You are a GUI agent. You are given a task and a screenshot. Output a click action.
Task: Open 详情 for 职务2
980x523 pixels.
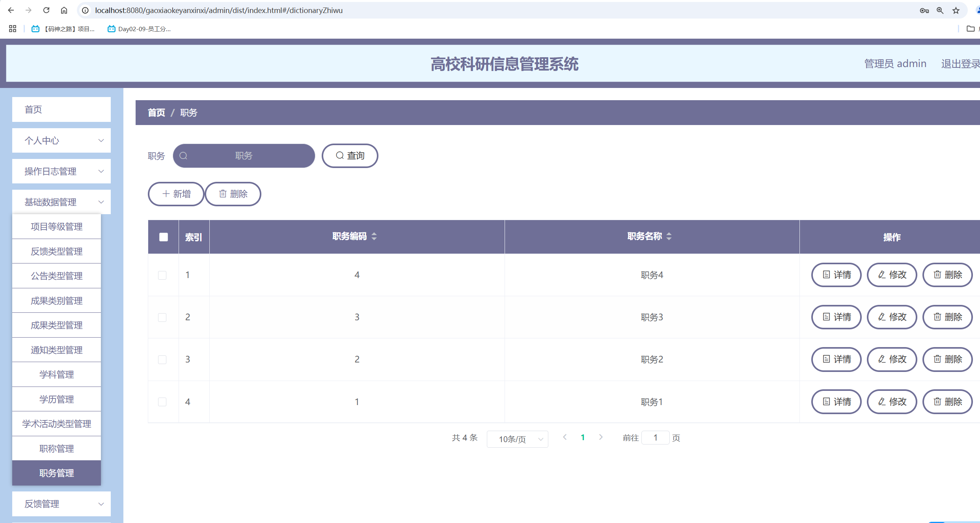point(837,359)
